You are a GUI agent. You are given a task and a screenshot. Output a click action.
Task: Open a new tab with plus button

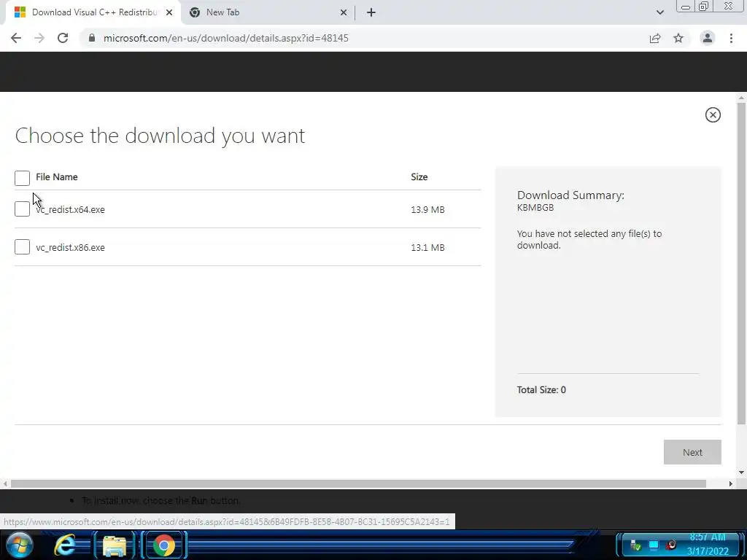click(371, 12)
